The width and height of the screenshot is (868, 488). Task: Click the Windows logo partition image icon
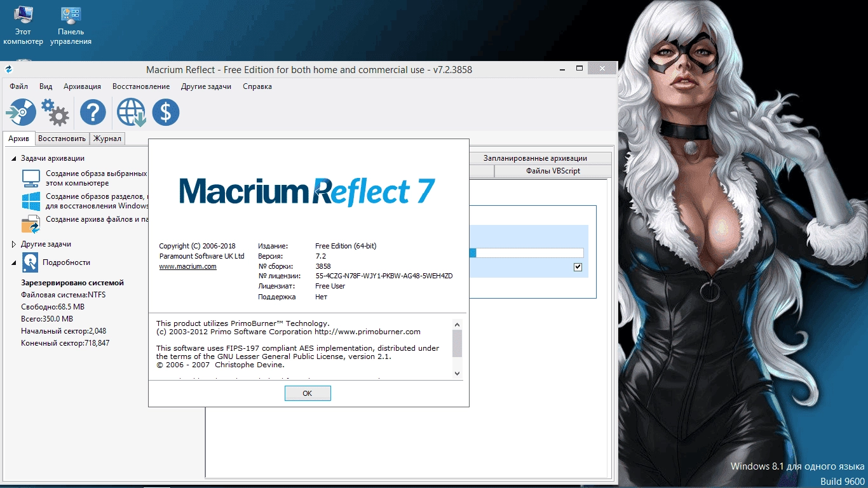[x=31, y=201]
